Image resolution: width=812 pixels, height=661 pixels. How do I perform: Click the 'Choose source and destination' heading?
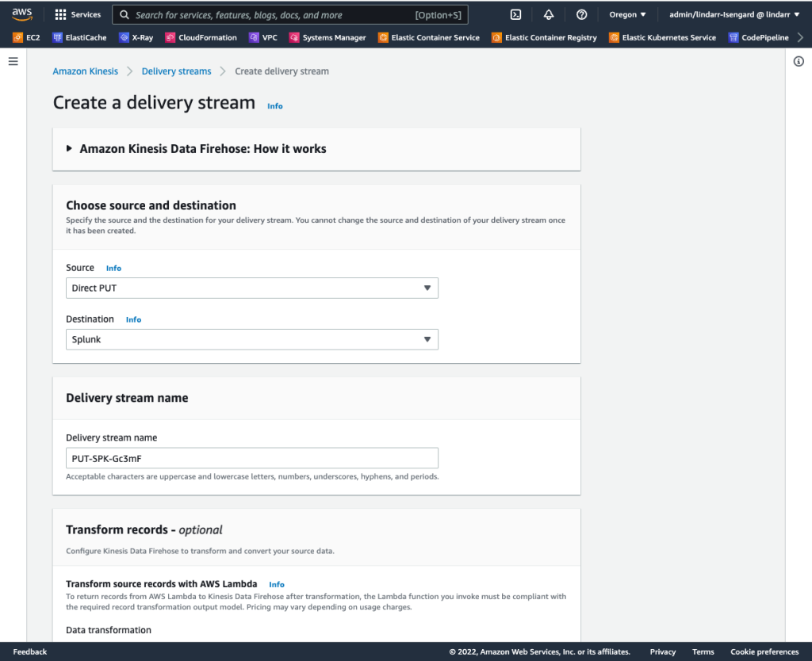151,205
